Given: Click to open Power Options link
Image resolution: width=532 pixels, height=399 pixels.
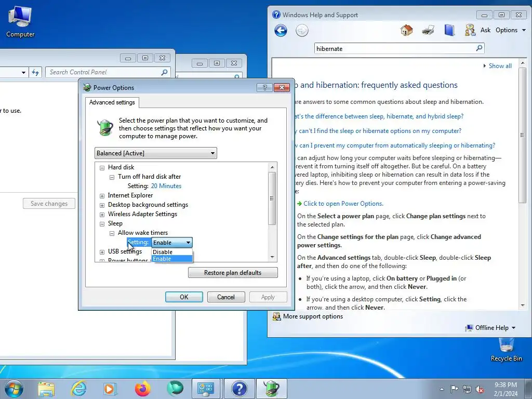Looking at the screenshot, I should point(343,204).
